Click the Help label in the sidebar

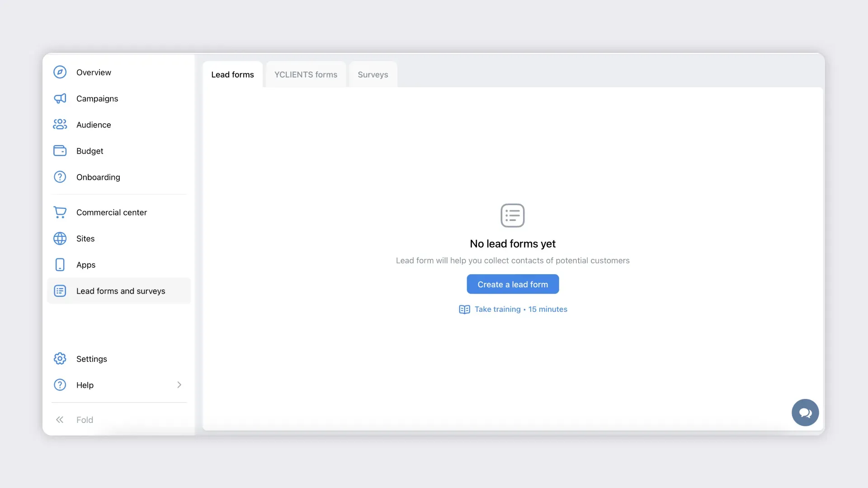85,385
